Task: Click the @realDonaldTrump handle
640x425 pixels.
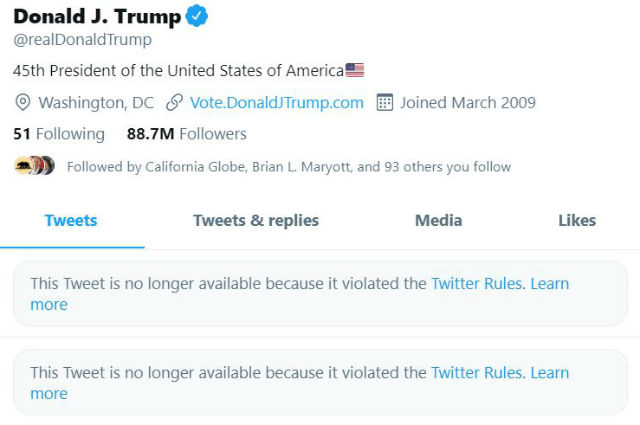Action: (x=82, y=40)
